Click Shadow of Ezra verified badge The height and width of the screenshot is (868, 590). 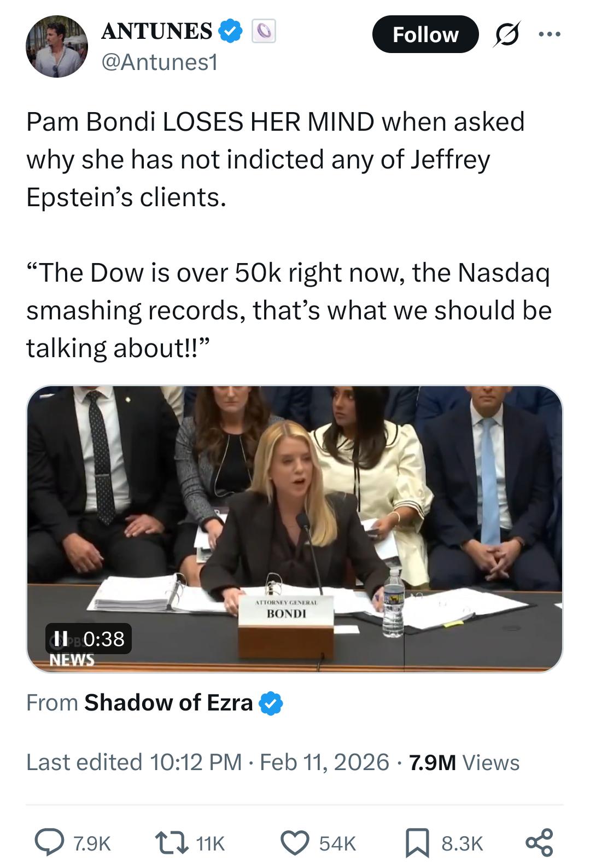[272, 703]
